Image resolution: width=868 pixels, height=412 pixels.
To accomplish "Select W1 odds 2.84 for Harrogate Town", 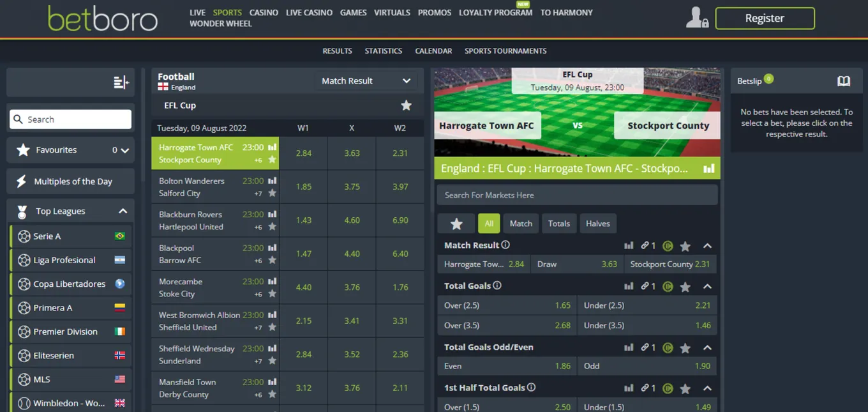I will [x=304, y=153].
